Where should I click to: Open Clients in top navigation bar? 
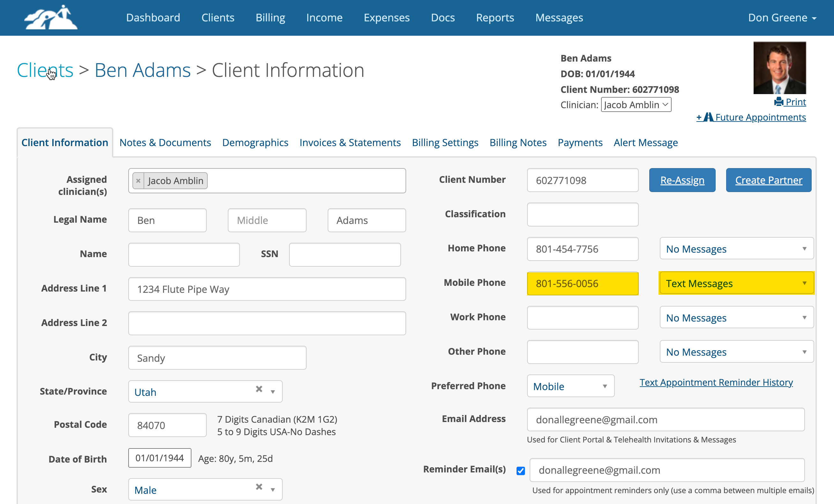pyautogui.click(x=218, y=17)
